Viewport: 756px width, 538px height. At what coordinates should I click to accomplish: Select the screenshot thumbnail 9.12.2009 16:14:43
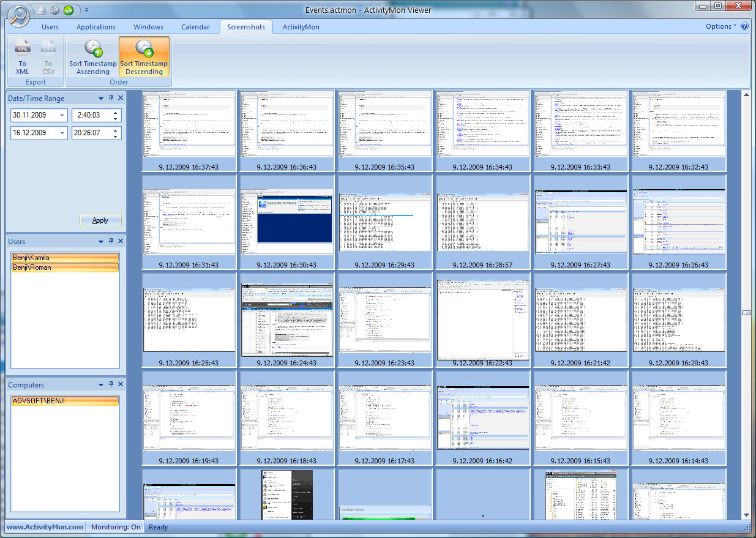(678, 418)
